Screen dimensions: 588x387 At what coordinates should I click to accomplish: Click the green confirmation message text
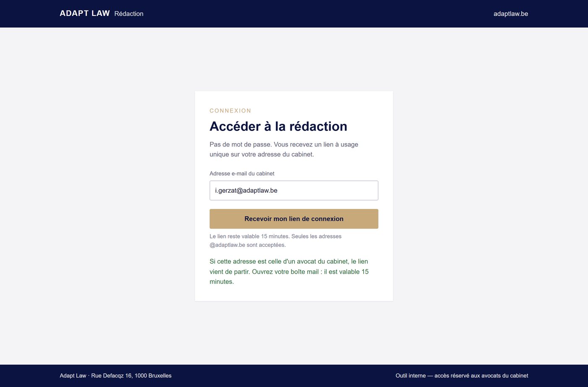(289, 272)
